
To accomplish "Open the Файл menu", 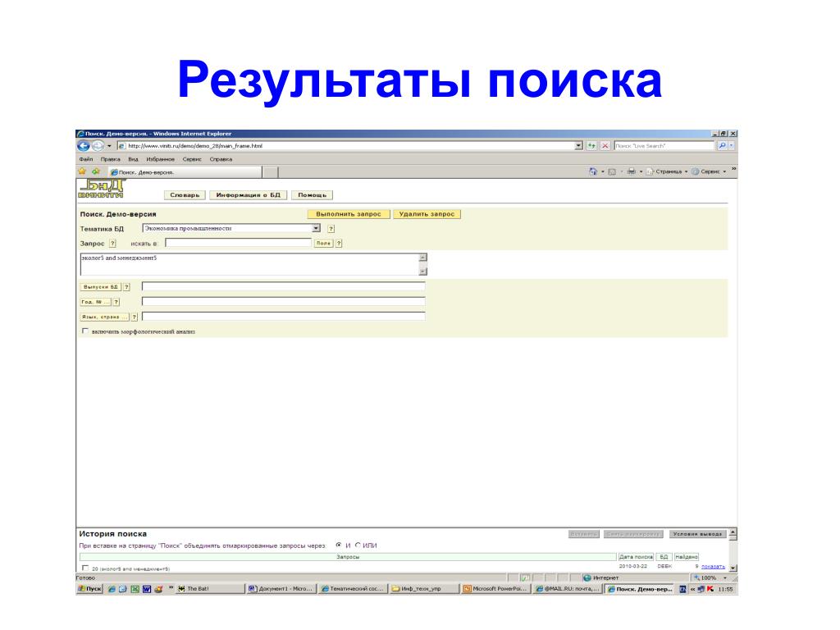I will coord(85,159).
